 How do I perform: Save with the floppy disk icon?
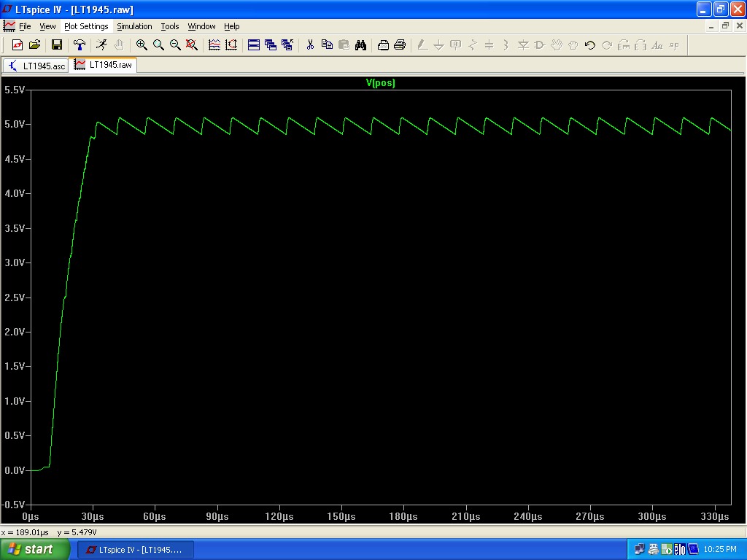click(57, 44)
